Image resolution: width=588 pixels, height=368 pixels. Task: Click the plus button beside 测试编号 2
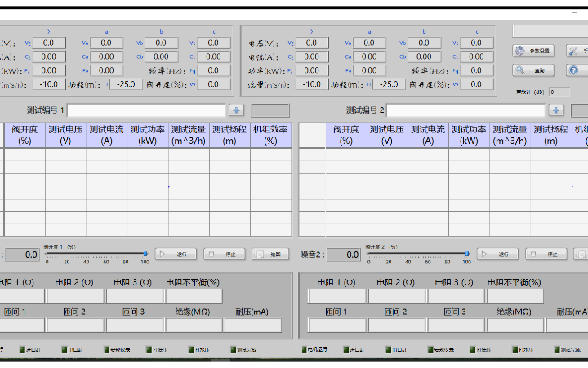pos(556,110)
